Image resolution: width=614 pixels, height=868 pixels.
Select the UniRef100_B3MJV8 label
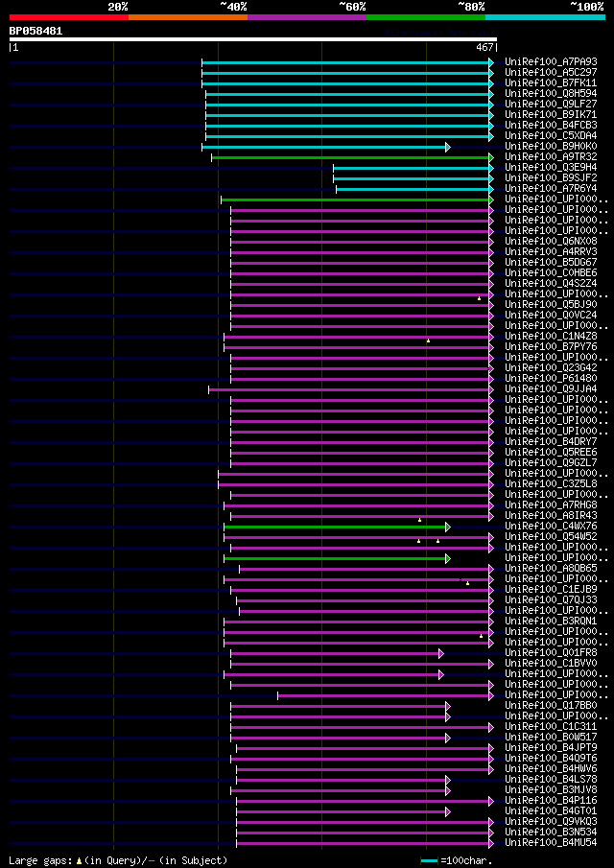[x=551, y=788]
